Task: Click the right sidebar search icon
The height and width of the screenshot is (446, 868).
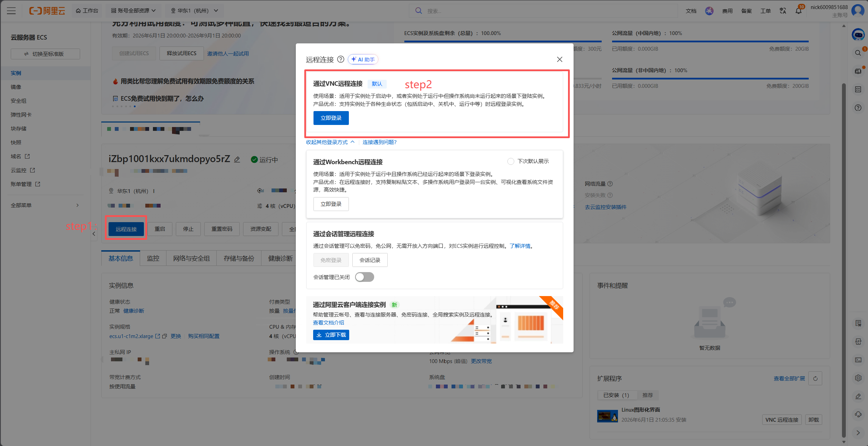Action: 858,53
